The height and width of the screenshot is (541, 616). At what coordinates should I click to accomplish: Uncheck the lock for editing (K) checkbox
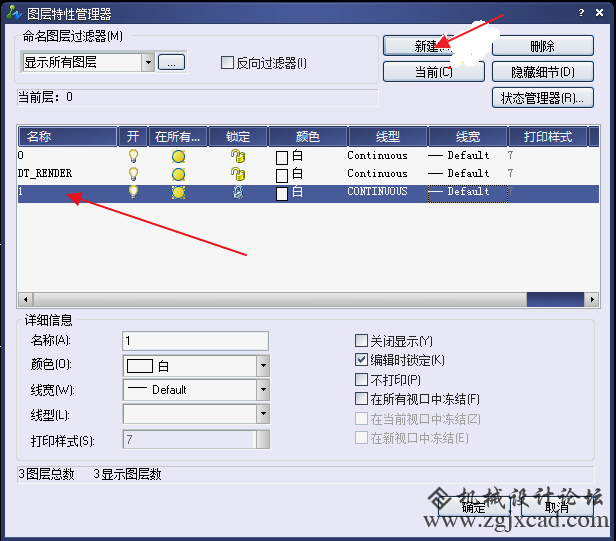[361, 359]
